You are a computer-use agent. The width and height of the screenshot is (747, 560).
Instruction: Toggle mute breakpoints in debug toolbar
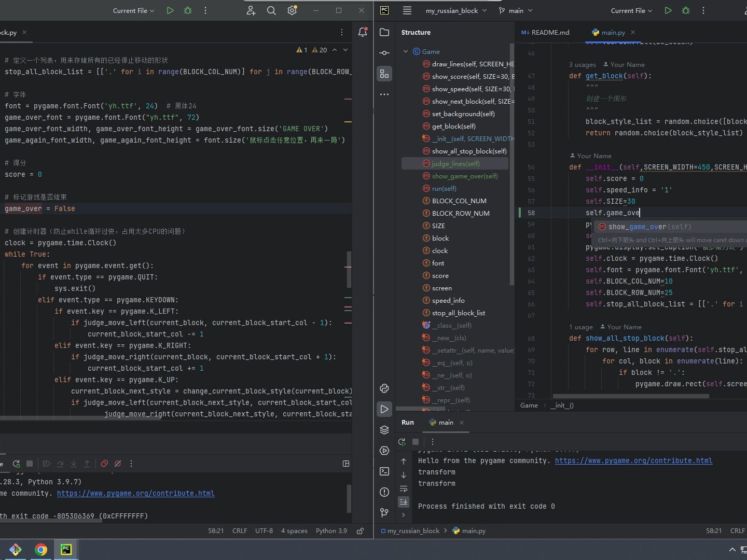118,464
